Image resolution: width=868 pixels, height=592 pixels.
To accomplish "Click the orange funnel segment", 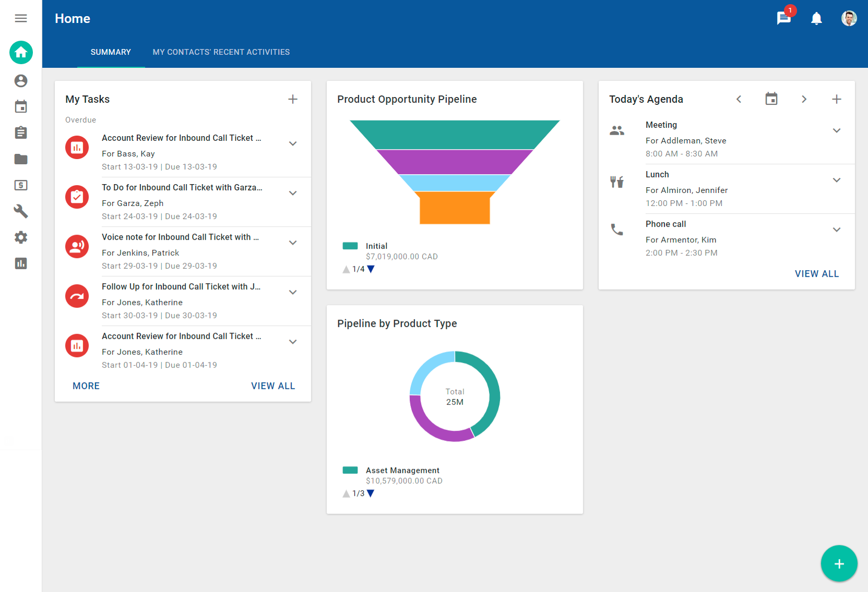I will click(x=455, y=208).
